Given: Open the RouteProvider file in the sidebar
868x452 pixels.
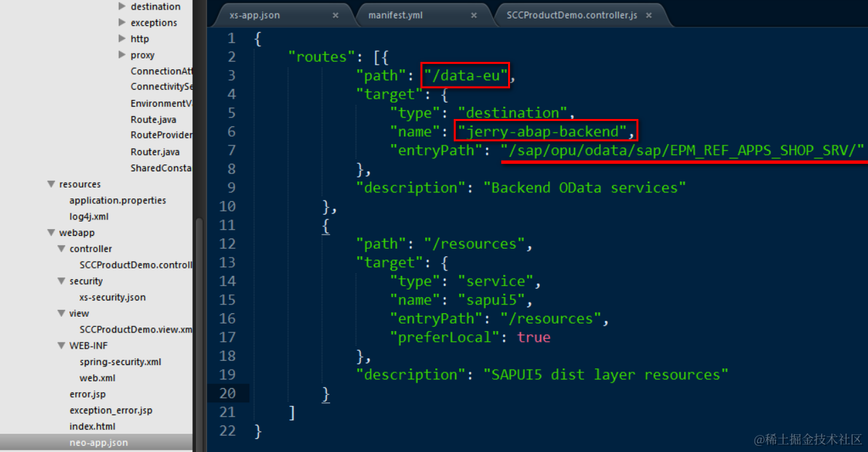Looking at the screenshot, I should coord(162,135).
